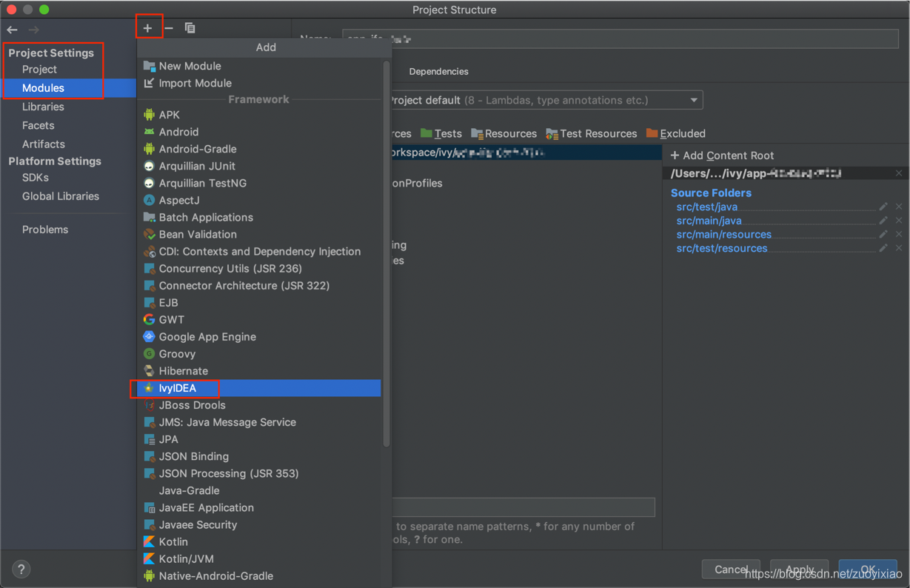The image size is (910, 588).
Task: Switch to the Dependencies tab
Action: [x=438, y=71]
